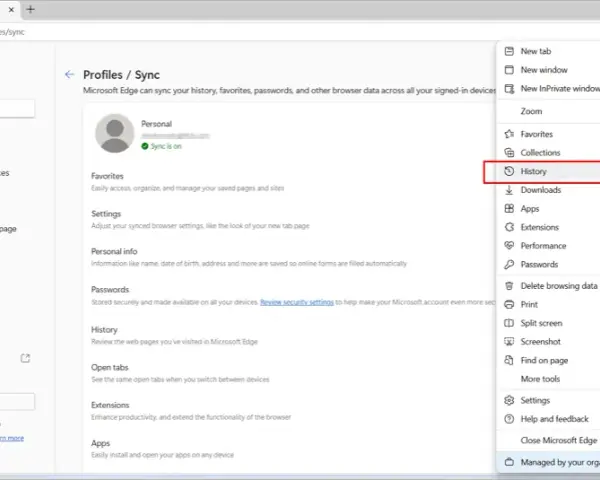The width and height of the screenshot is (600, 480).
Task: Click the Open tabs sync heading
Action: (x=110, y=367)
